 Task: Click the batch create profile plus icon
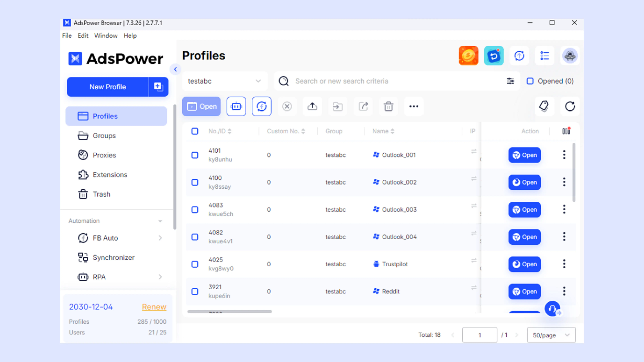159,87
